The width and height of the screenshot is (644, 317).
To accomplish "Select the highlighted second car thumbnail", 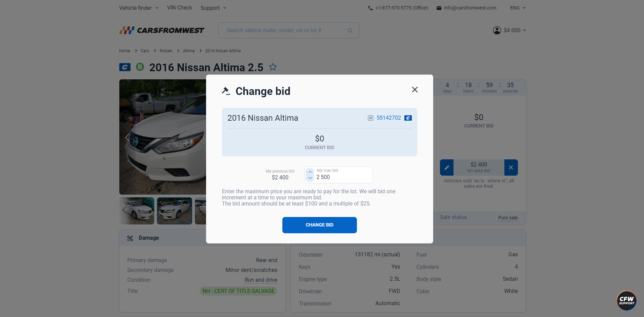I will tap(175, 211).
